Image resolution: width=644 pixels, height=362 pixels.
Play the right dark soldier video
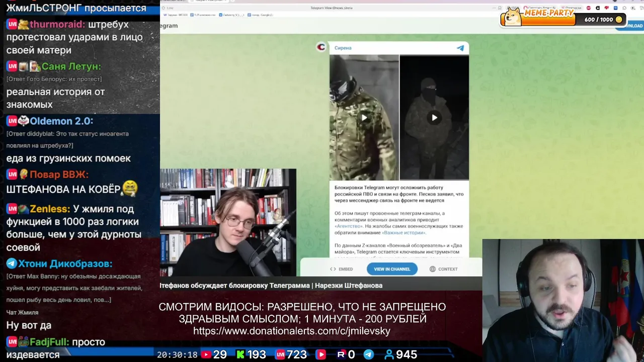(434, 118)
